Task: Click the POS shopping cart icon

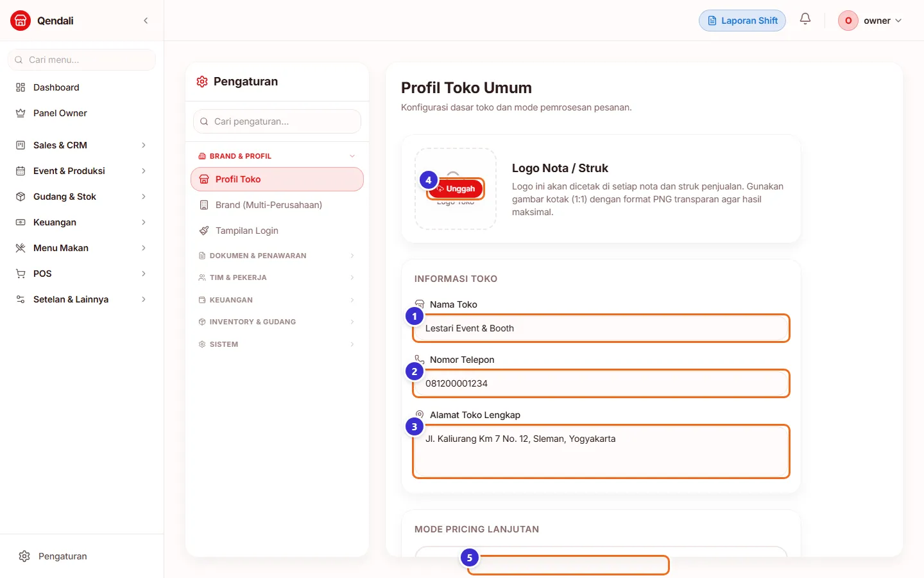Action: point(21,274)
